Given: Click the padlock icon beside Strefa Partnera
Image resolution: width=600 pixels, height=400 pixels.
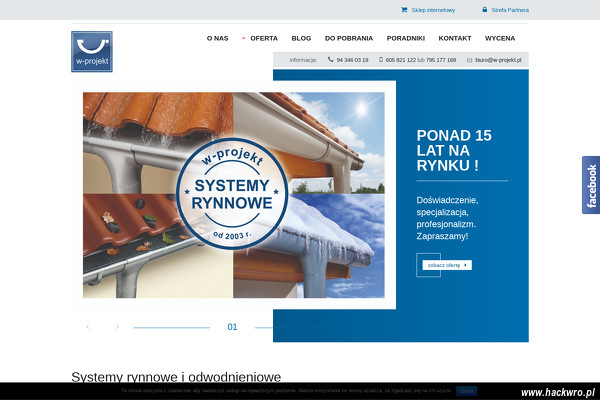Looking at the screenshot, I should tap(484, 10).
